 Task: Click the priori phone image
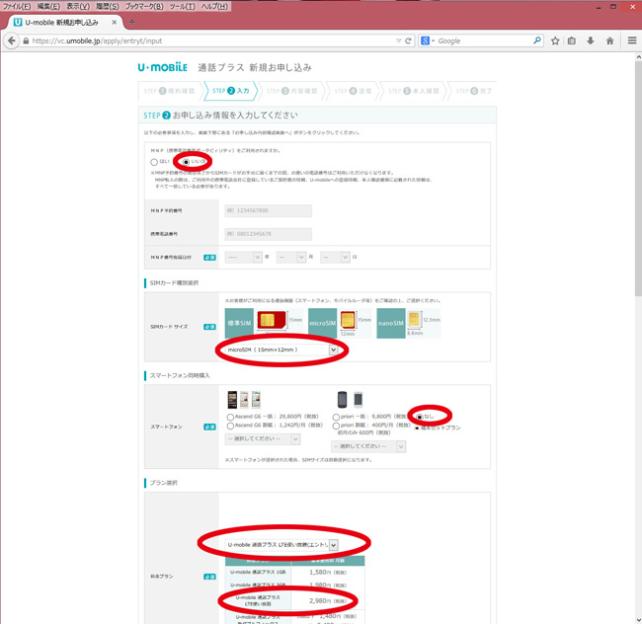(x=350, y=400)
